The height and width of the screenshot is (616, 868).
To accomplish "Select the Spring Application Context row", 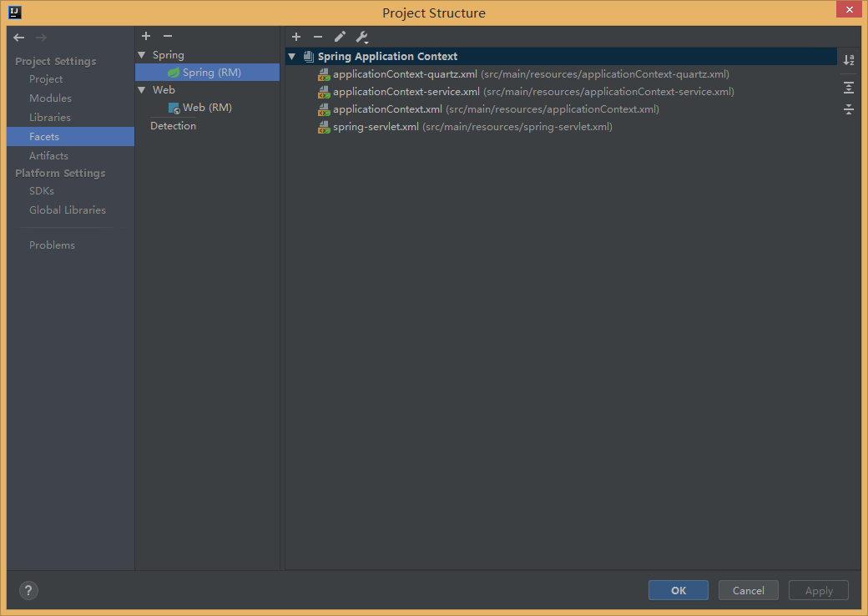I will [x=561, y=57].
